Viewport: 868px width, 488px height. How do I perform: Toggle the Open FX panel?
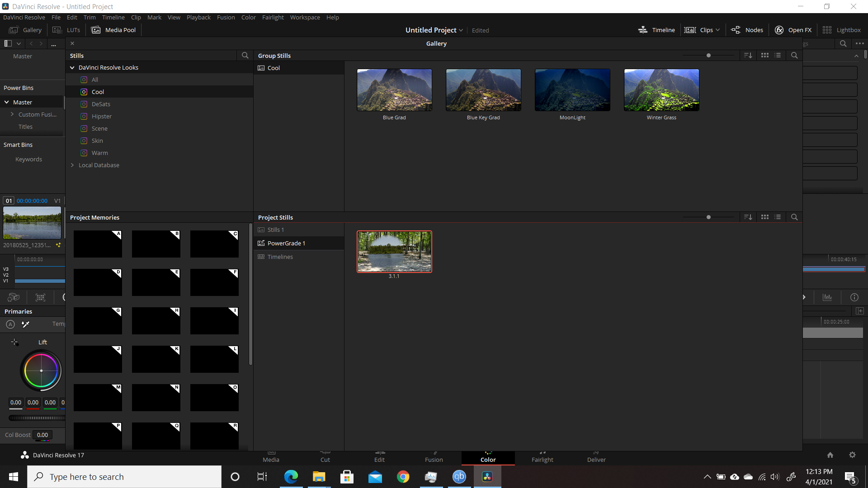tap(793, 30)
